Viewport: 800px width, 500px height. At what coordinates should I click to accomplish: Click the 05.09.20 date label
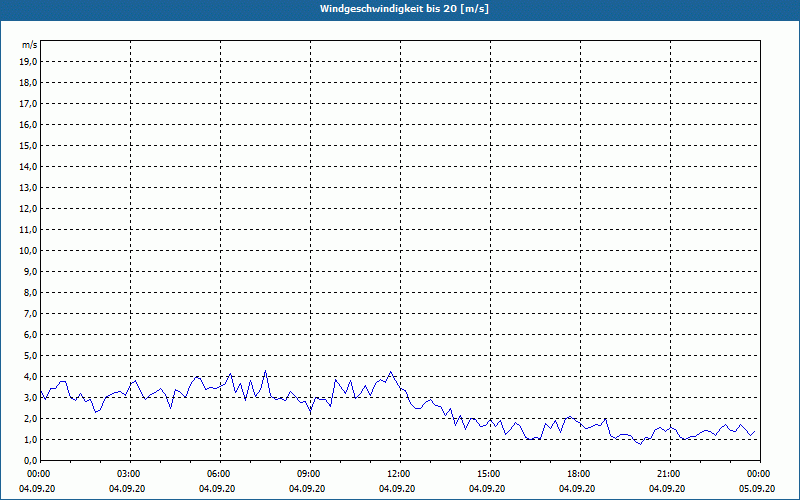(x=758, y=488)
